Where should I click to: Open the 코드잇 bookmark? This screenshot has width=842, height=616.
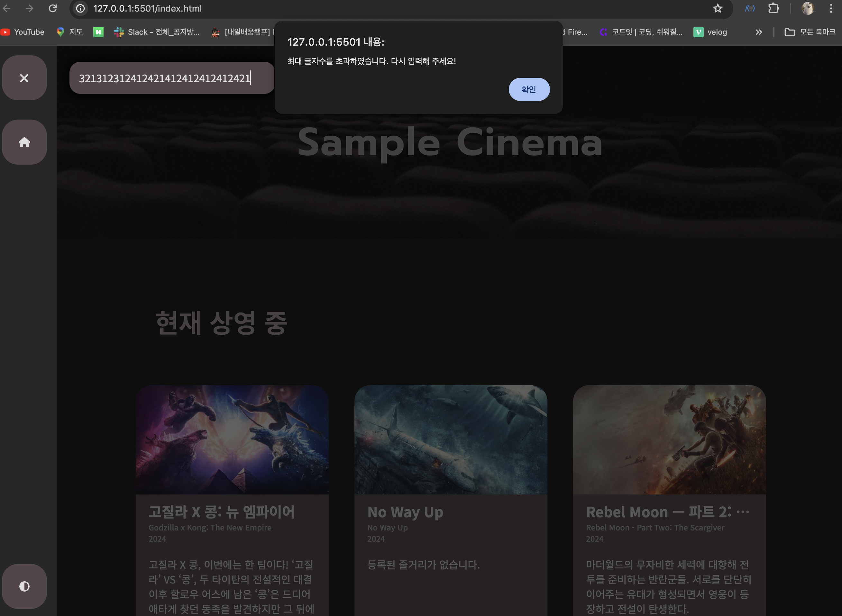coord(641,32)
